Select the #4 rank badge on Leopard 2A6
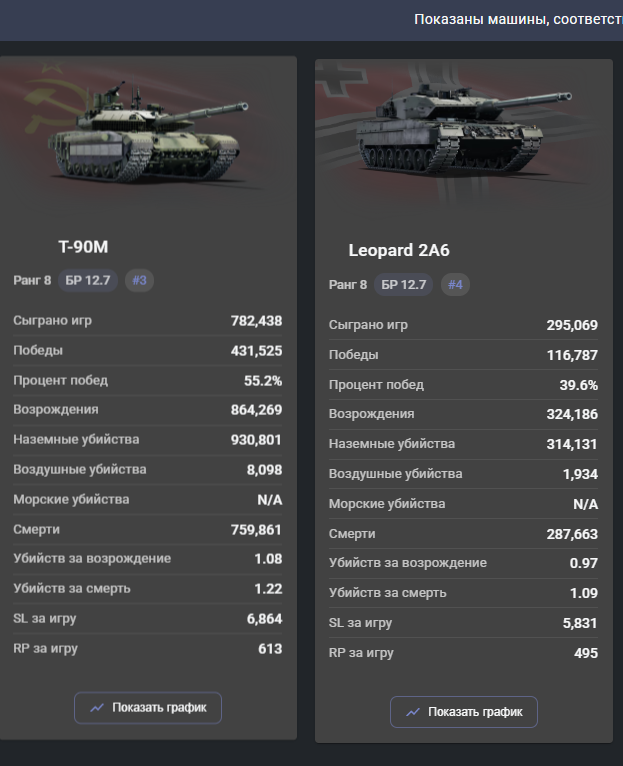623x766 pixels. tap(455, 284)
